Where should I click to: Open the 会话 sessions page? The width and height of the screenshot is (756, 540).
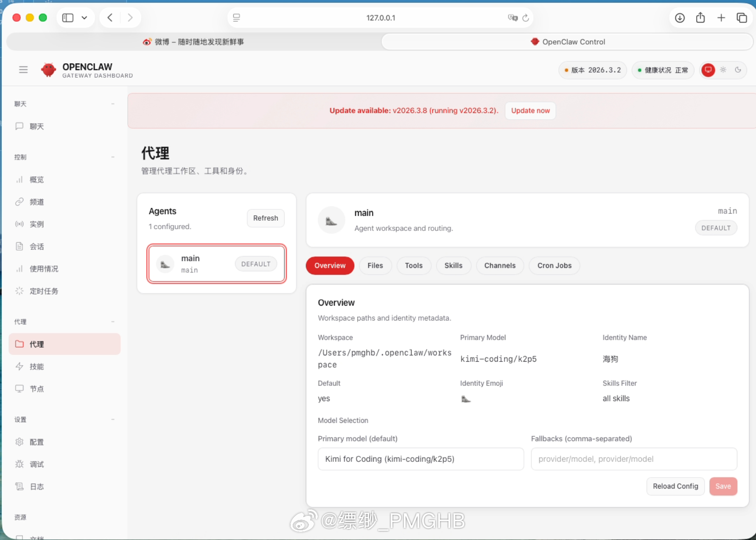(36, 246)
